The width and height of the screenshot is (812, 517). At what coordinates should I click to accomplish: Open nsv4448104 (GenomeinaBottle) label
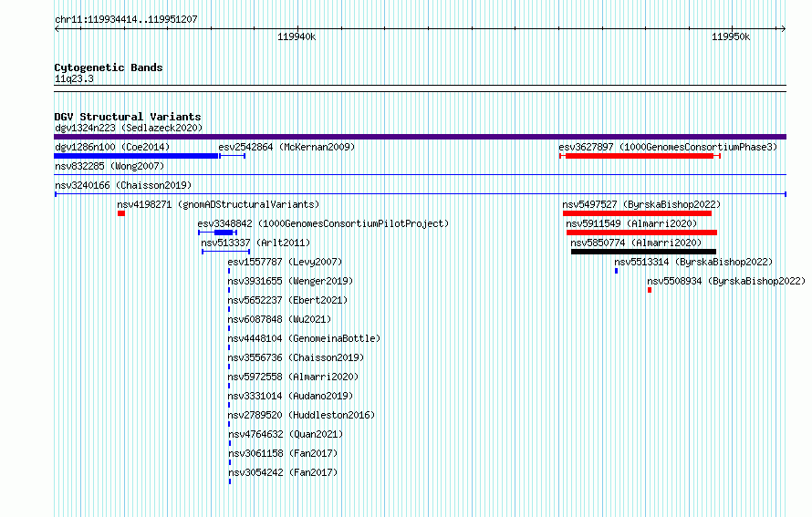304,338
